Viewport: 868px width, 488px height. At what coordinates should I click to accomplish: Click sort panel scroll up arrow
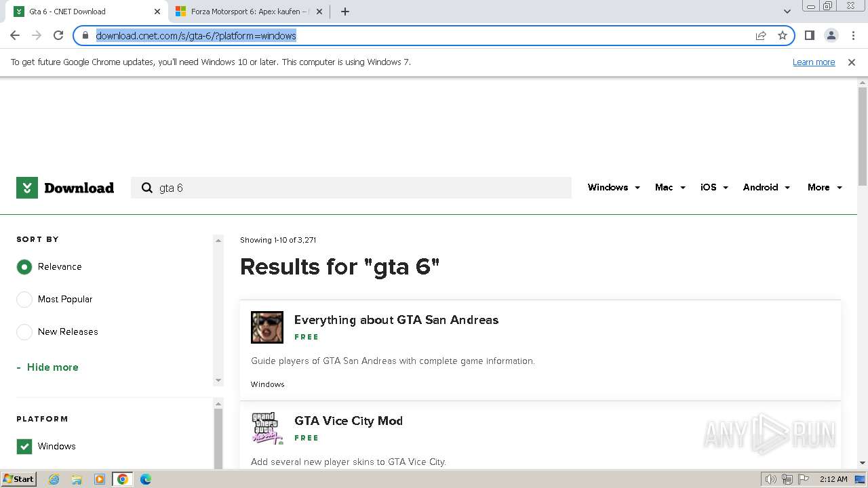point(218,241)
